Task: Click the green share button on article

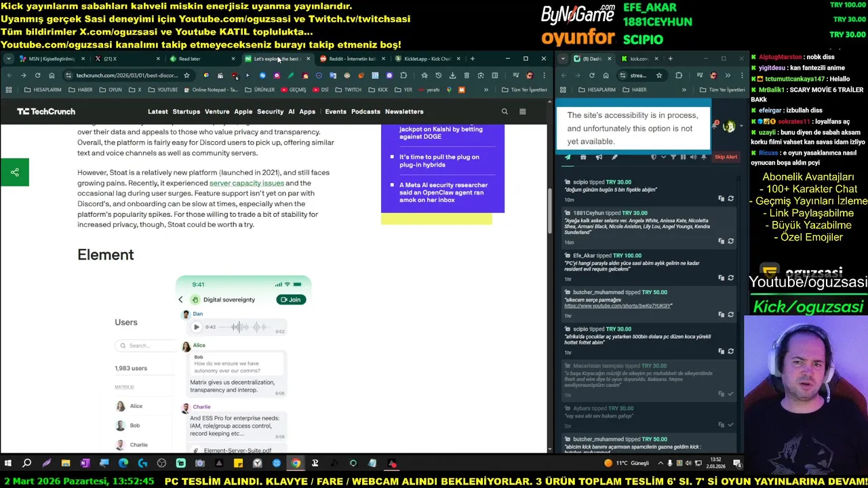Action: point(14,172)
